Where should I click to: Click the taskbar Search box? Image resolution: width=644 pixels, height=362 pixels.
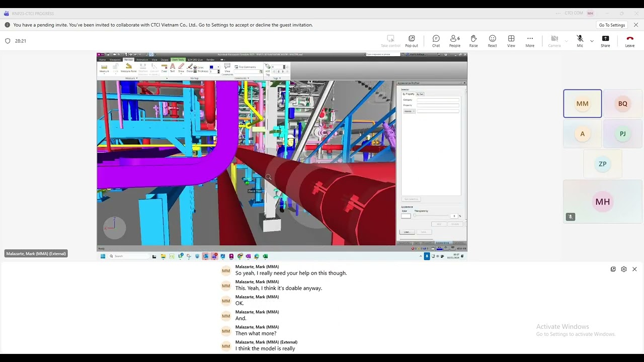click(x=129, y=256)
